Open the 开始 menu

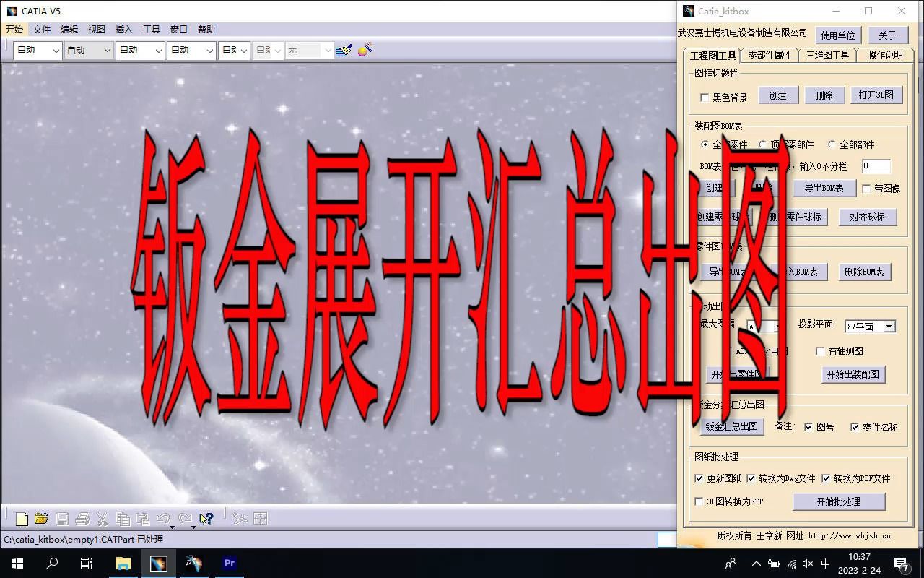[x=14, y=29]
